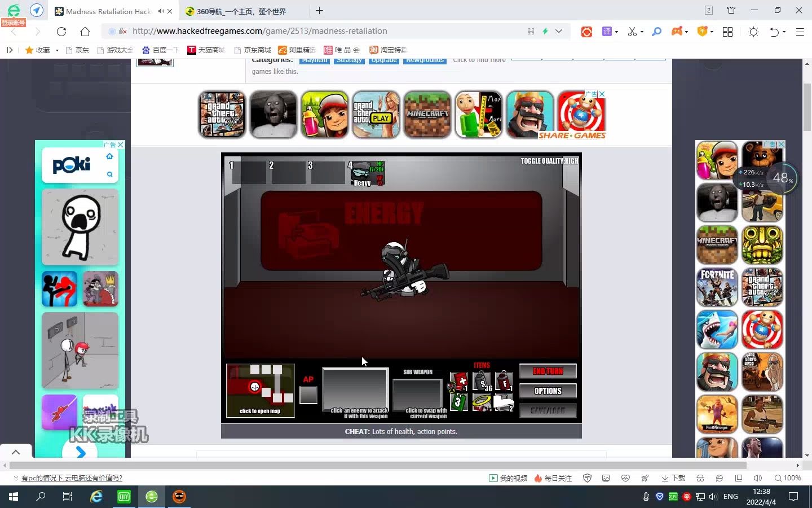Switch to the 360导航 tab
812x508 pixels.
242,11
